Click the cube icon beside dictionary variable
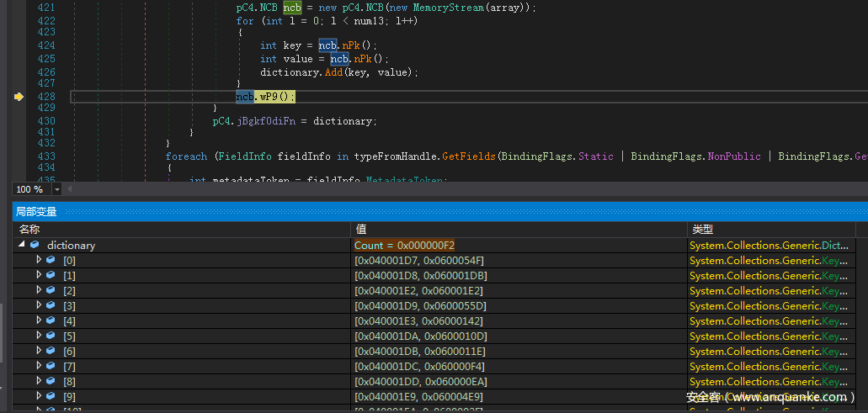Screen dimensions: 868x413 pos(35,246)
